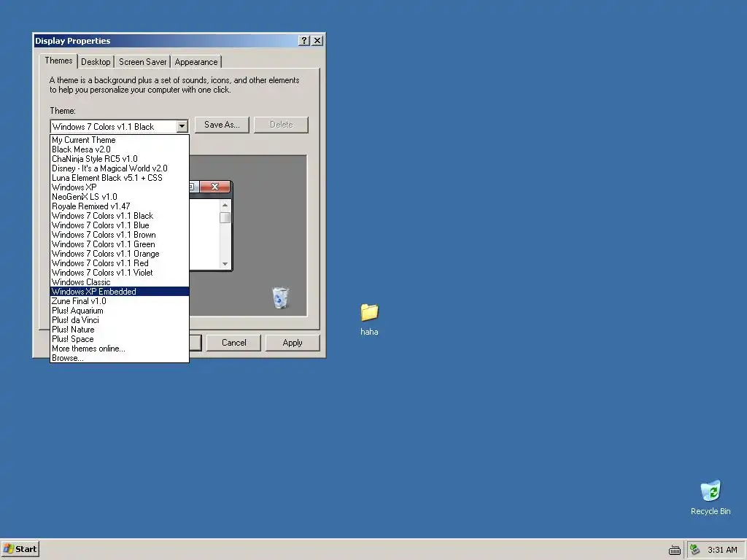Select Royale Remixed v1.47 theme
Viewport: 747px width, 560px height.
tap(120, 206)
